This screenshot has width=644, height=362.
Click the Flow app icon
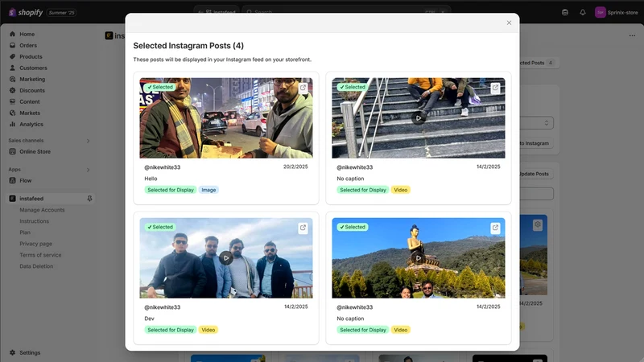coord(12,180)
